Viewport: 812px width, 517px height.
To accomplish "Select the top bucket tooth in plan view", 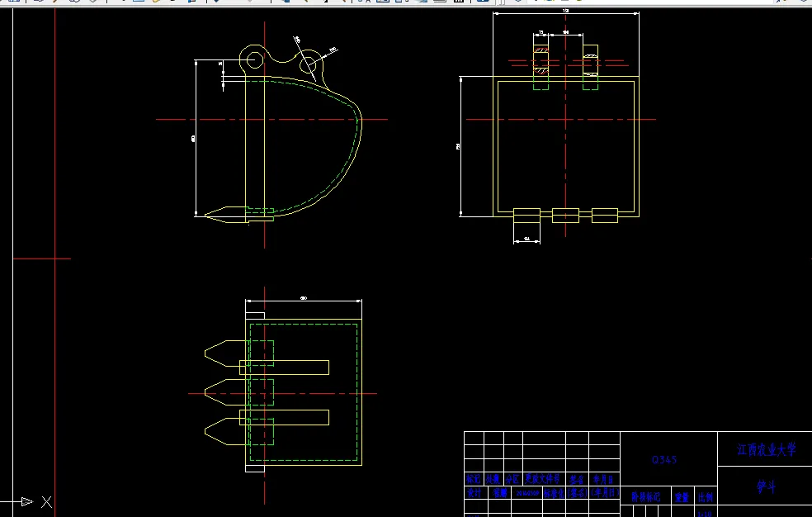I will 225,353.
